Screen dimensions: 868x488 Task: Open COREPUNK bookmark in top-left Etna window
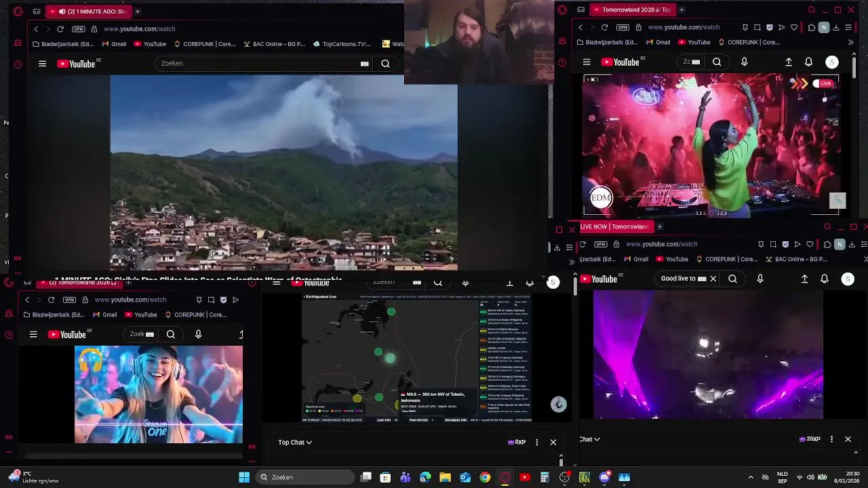(x=205, y=44)
